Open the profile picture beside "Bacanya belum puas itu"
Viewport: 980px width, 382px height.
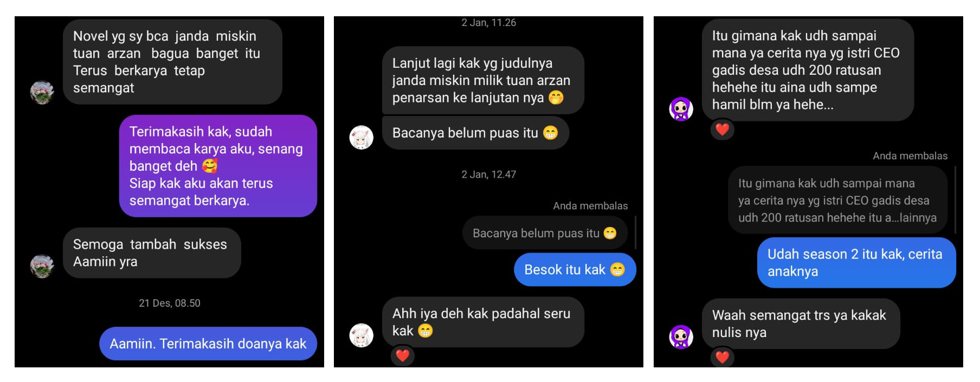362,138
